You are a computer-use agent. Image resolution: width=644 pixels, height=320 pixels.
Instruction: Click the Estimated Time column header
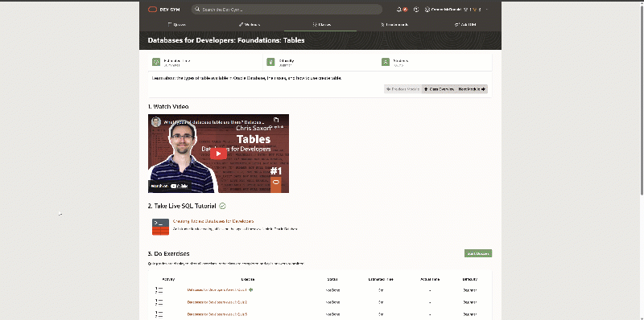click(381, 279)
